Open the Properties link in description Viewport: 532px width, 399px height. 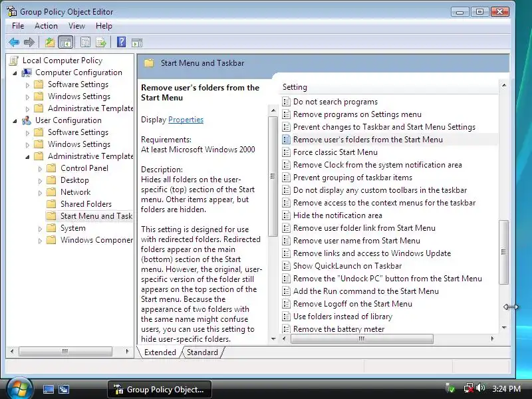[186, 120]
